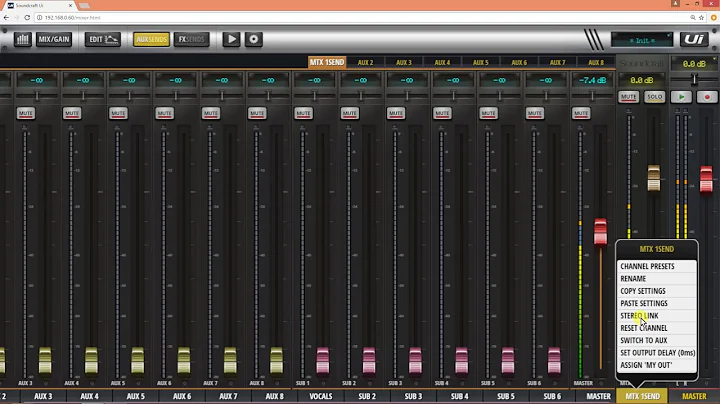Screen dimensions: 720x404
Task: Open the meters view icon
Action: click(x=22, y=39)
